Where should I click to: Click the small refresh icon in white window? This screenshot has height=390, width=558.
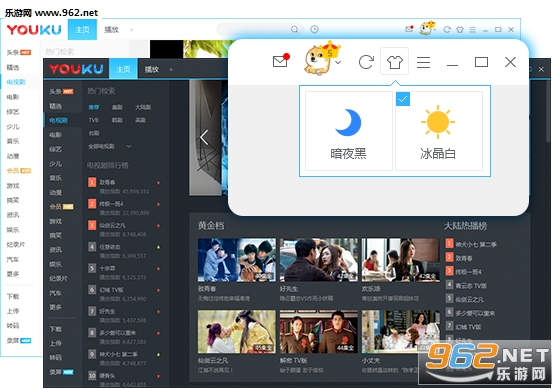coord(447,30)
